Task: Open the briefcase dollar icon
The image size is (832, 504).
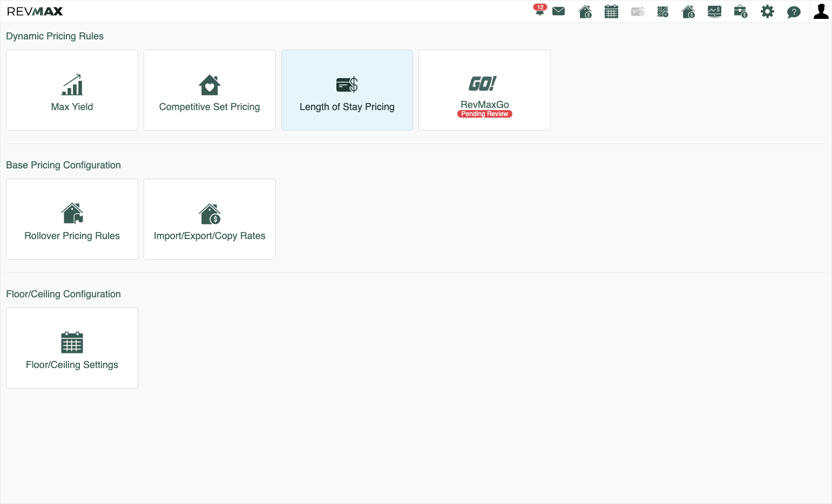Action: (741, 11)
